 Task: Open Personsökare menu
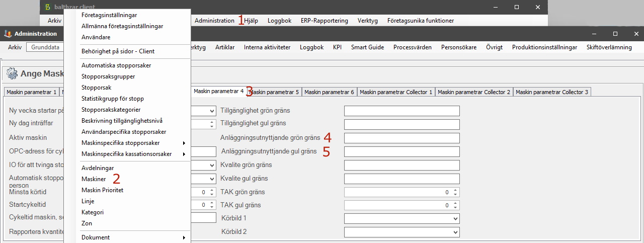pyautogui.click(x=459, y=47)
